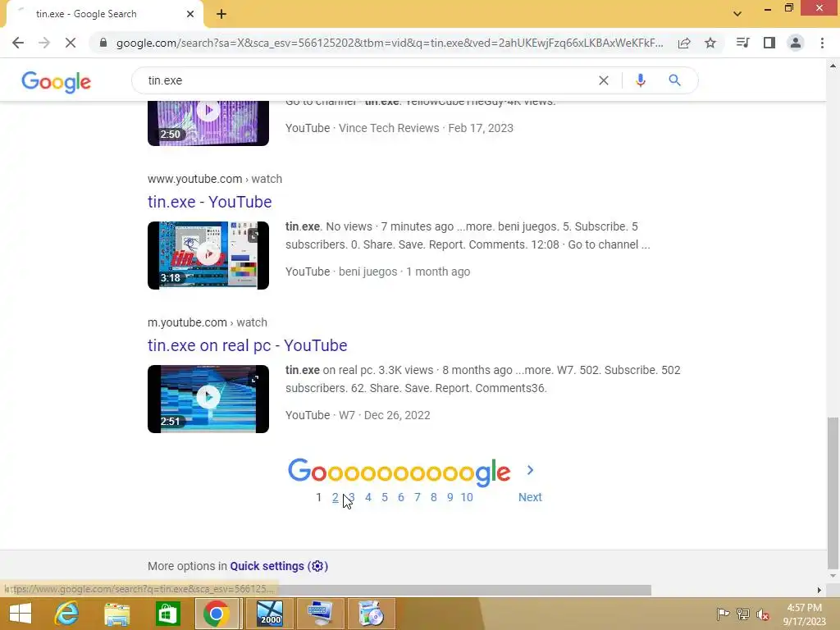Clear the search box with the X
The image size is (840, 630).
pyautogui.click(x=604, y=80)
